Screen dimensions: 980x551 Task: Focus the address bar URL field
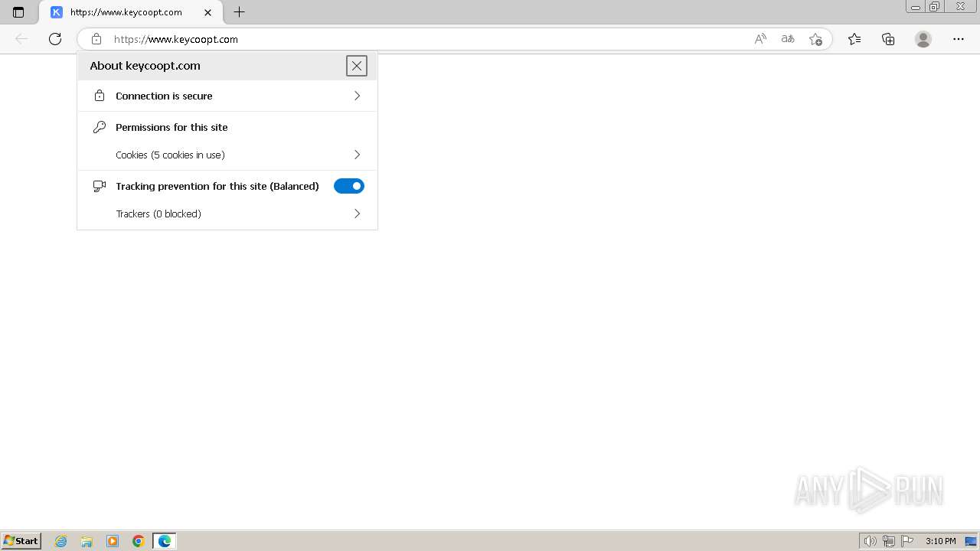pos(429,39)
